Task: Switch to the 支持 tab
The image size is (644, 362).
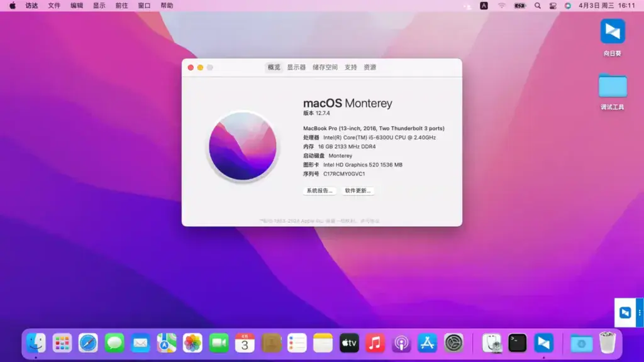Action: coord(350,67)
